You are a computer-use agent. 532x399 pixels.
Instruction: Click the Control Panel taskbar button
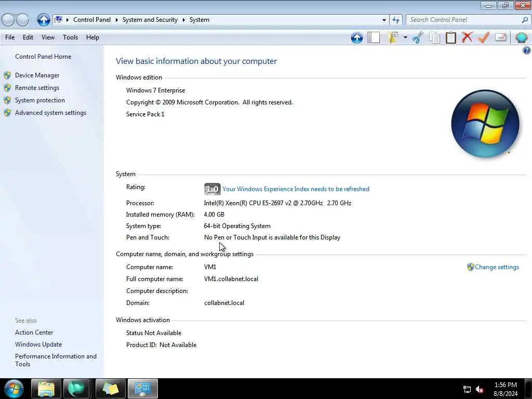[142, 389]
